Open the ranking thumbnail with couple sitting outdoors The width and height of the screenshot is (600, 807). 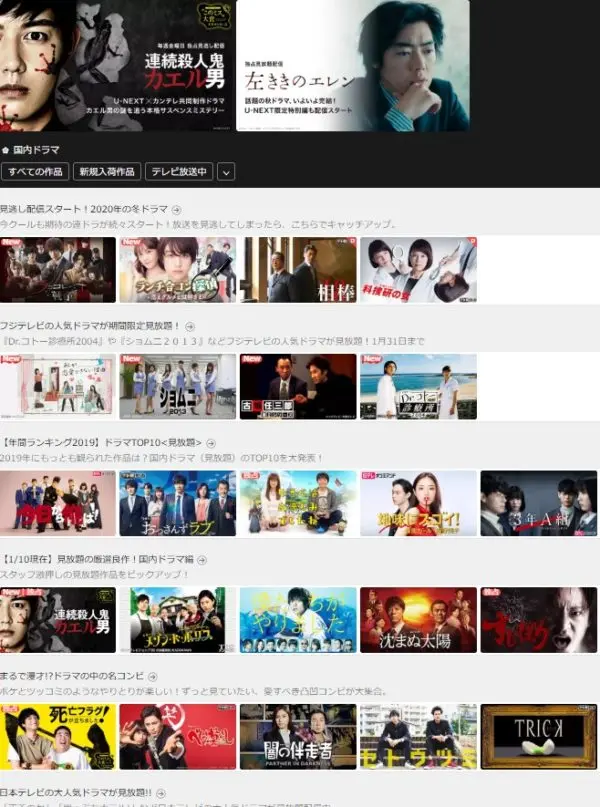click(298, 503)
